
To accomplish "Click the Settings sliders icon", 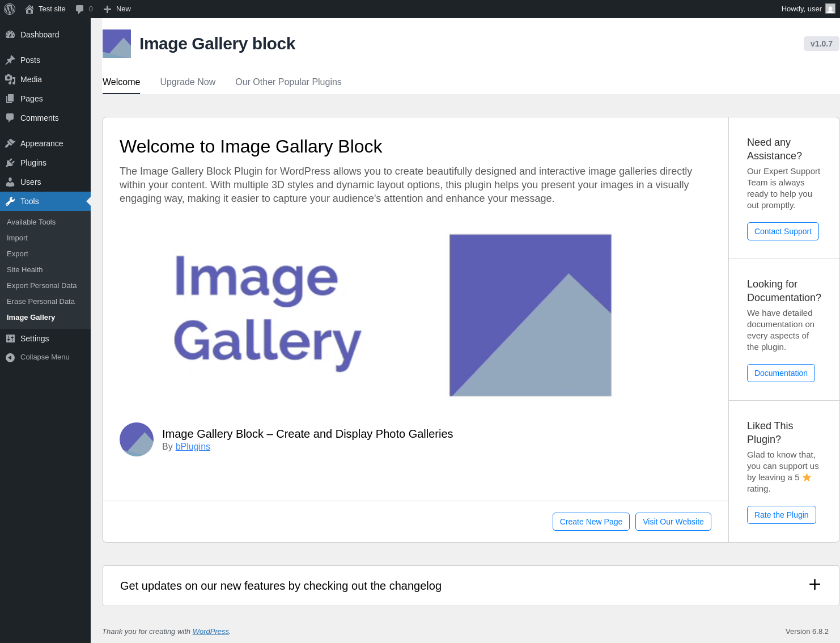I will click(x=10, y=339).
